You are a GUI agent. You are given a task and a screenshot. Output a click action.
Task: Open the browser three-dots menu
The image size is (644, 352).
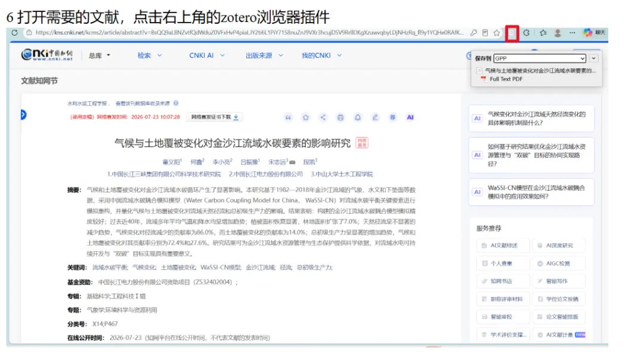coord(572,33)
